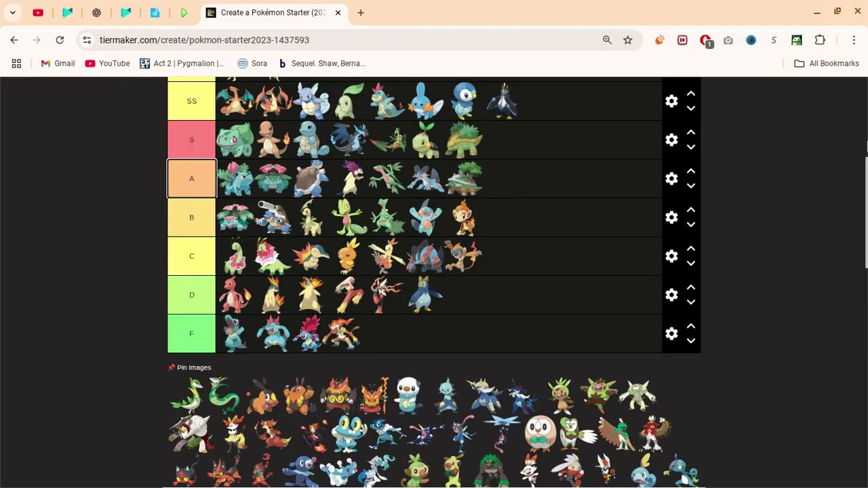Select Cyndaquil in the C tier
Viewport: 868px width, 488px height.
click(311, 256)
